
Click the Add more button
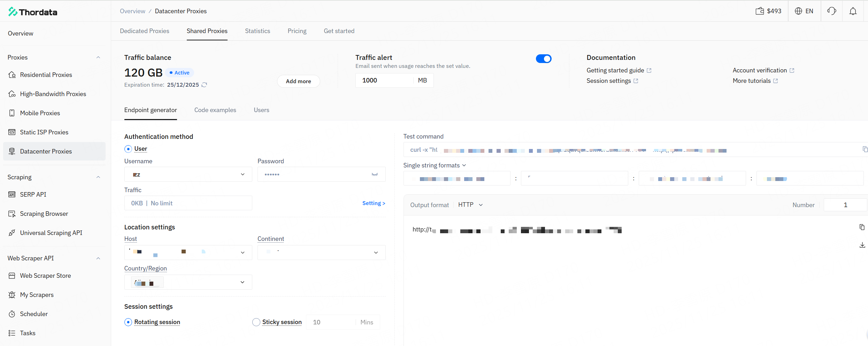click(298, 81)
